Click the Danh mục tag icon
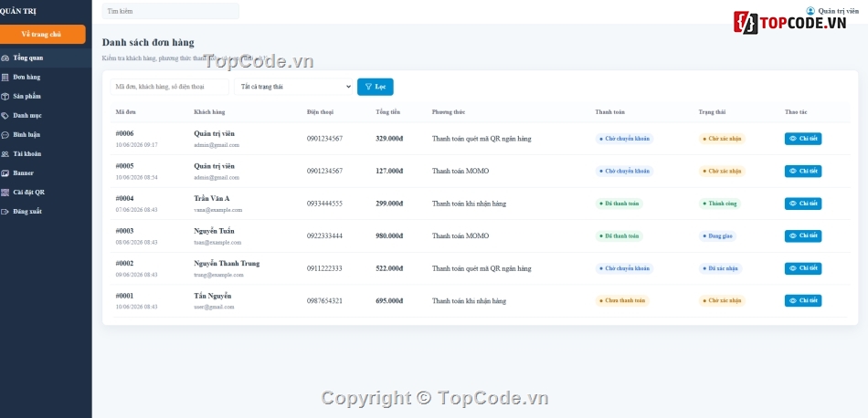 (x=5, y=116)
